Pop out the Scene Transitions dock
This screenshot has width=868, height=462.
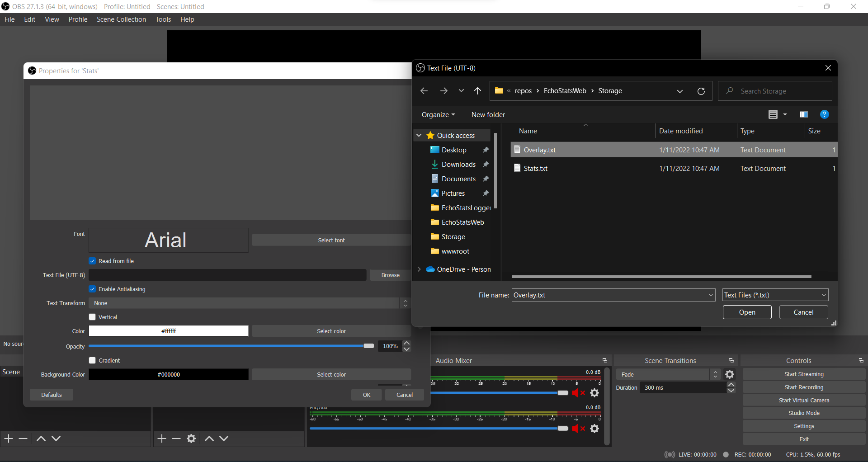tap(731, 360)
